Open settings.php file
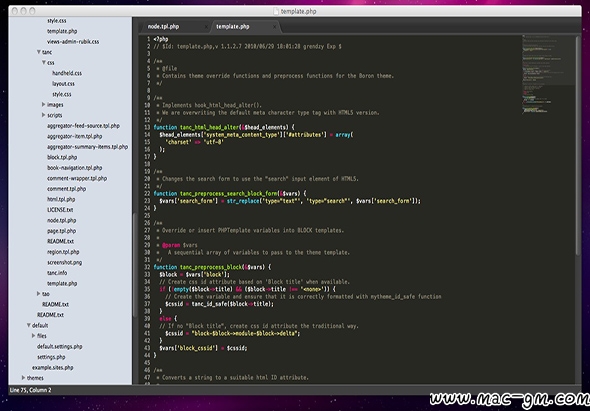 [51, 357]
